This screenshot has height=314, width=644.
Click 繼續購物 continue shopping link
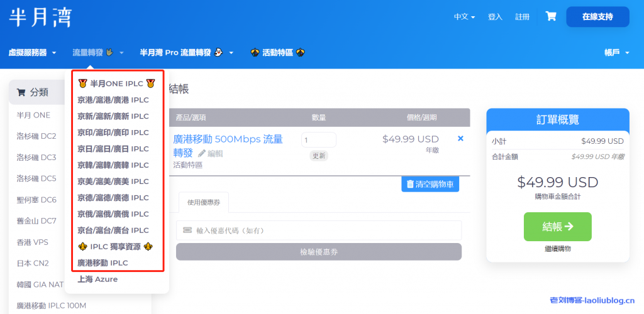557,249
